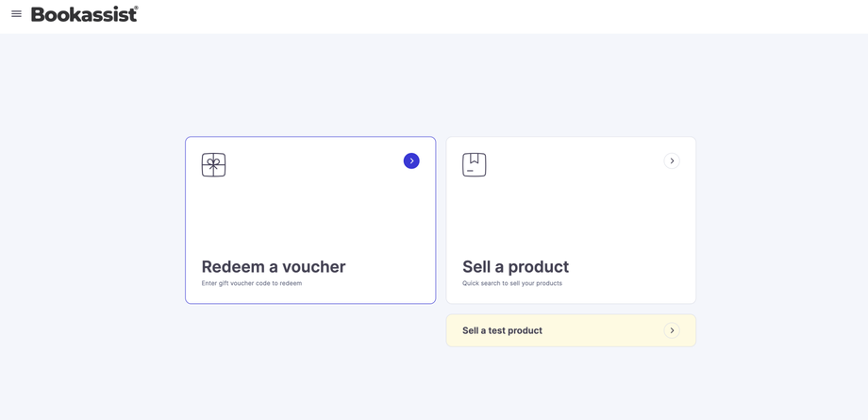Click the blue arrow on Redeem a voucher
Image resolution: width=868 pixels, height=420 pixels.
[x=411, y=161]
